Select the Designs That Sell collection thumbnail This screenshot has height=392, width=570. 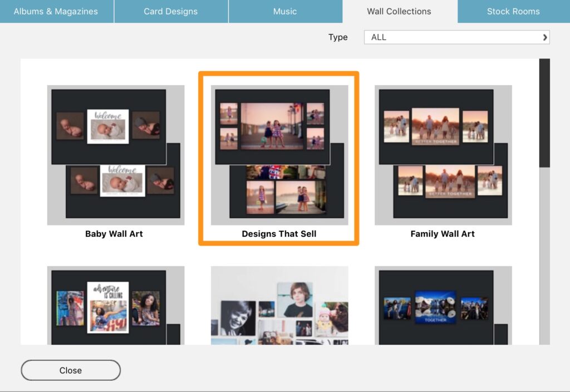(279, 155)
